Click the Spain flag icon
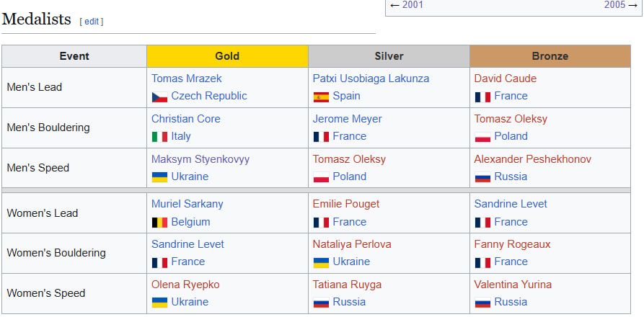This screenshot has width=644, height=317. click(321, 97)
